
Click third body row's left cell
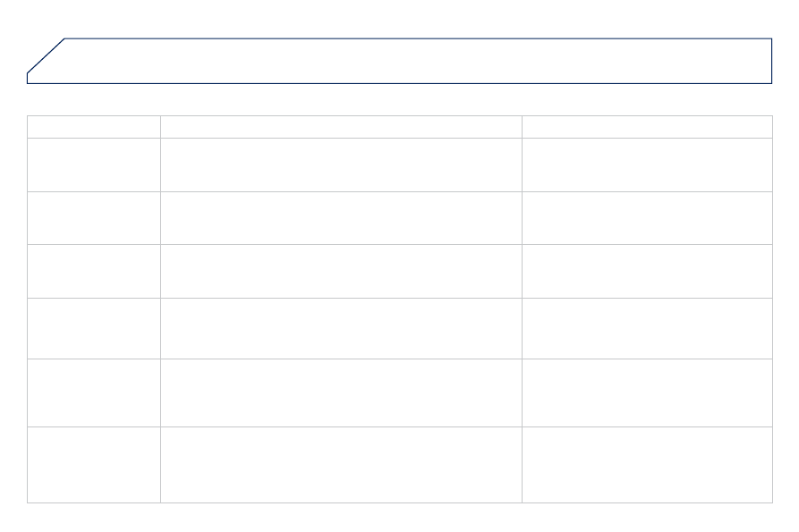tap(94, 271)
